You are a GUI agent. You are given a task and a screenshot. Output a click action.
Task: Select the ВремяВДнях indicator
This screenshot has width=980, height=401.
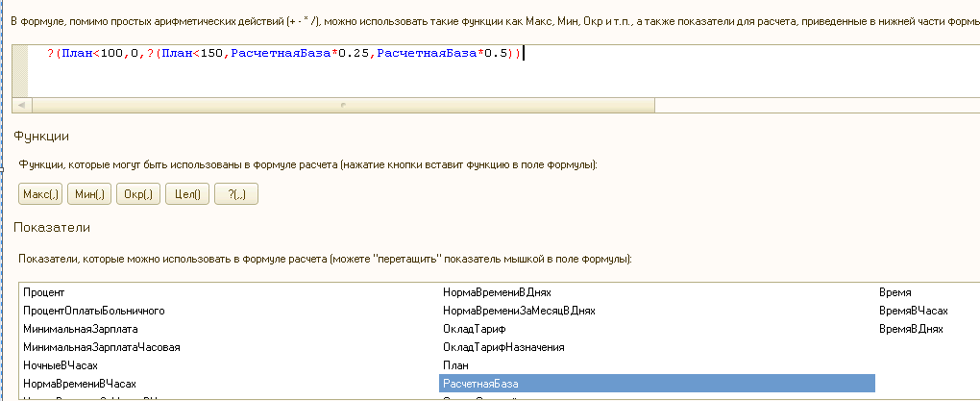pyautogui.click(x=911, y=329)
